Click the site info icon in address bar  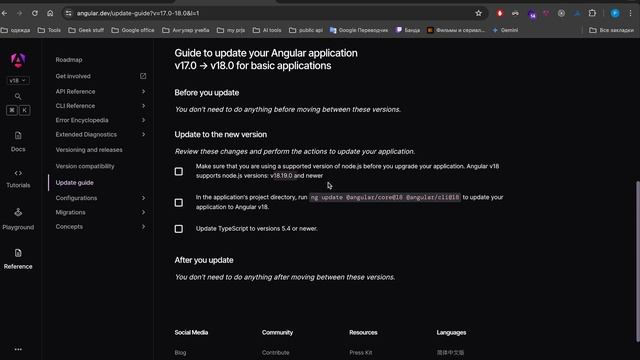coord(69,13)
